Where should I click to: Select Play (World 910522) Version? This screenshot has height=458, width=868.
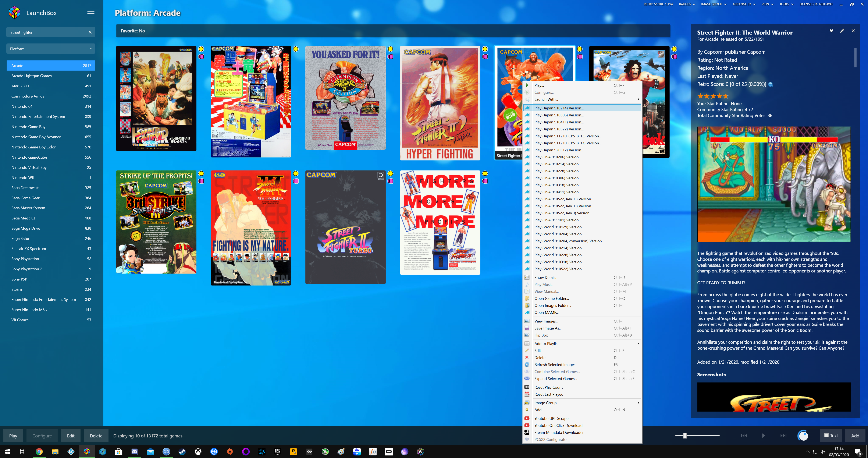click(582, 269)
